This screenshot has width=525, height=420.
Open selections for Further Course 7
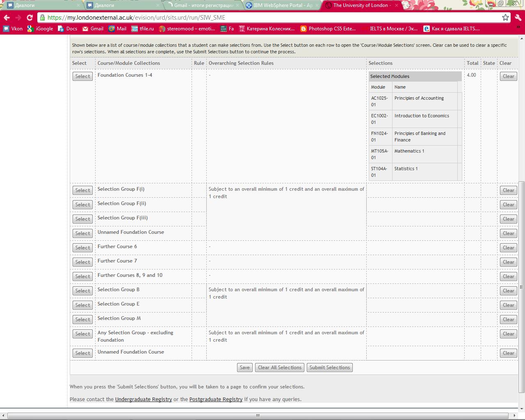82,262
